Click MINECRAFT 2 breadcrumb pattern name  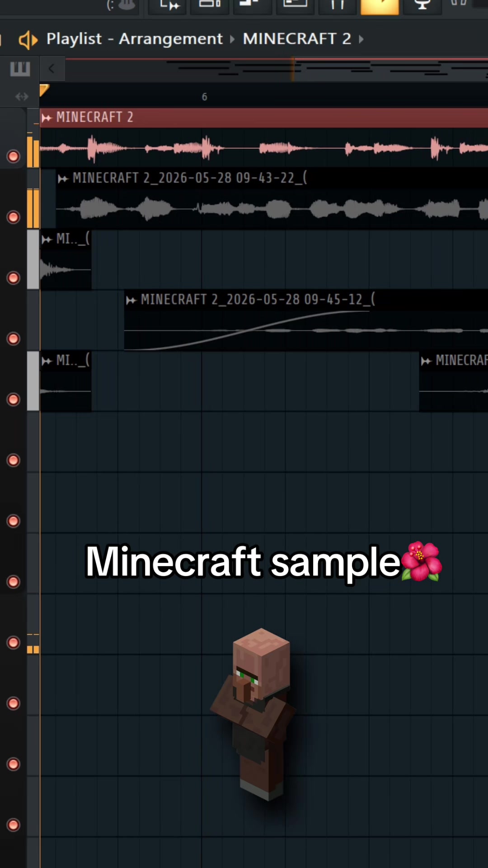(x=297, y=39)
